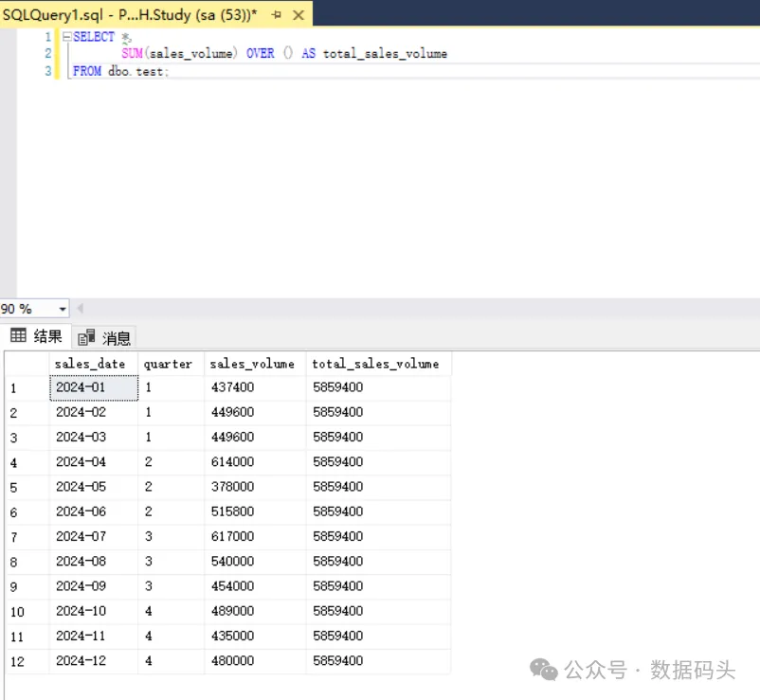Click dbo.test table name in query
This screenshot has width=760, height=700.
click(136, 72)
